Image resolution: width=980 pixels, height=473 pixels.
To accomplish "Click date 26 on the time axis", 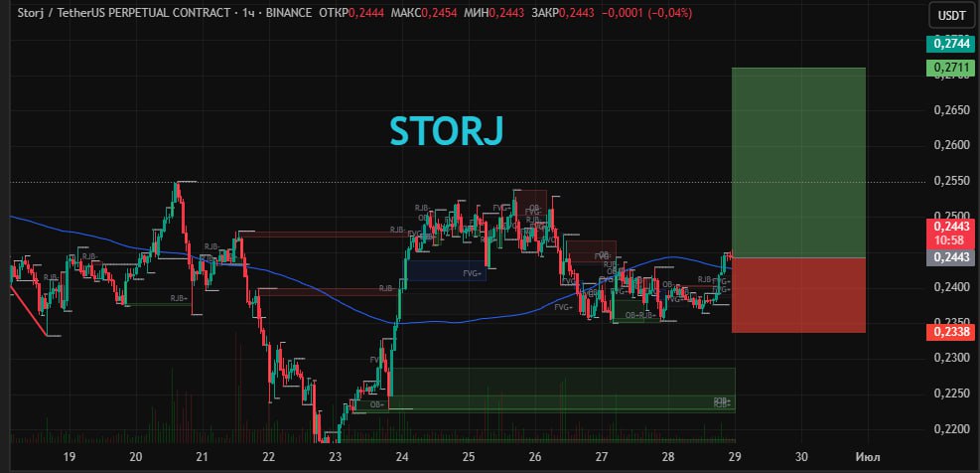I will pos(535,456).
